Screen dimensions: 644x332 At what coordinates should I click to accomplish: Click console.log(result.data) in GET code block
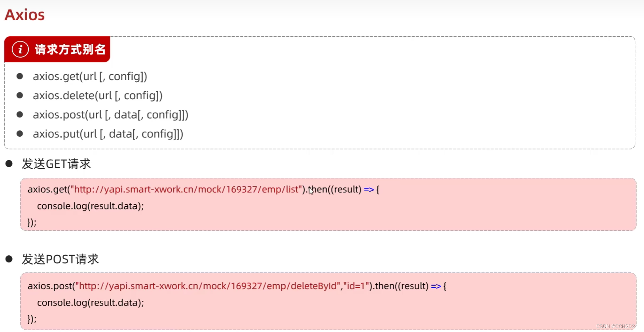pos(90,206)
